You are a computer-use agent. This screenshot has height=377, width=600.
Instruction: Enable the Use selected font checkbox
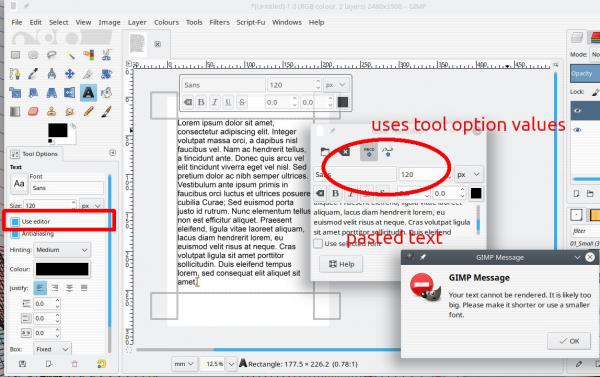click(318, 243)
